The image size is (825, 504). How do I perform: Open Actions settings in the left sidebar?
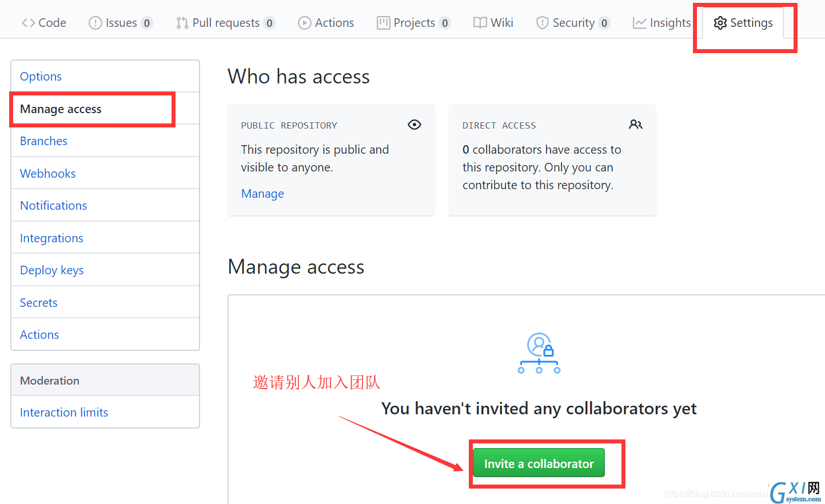tap(105, 335)
